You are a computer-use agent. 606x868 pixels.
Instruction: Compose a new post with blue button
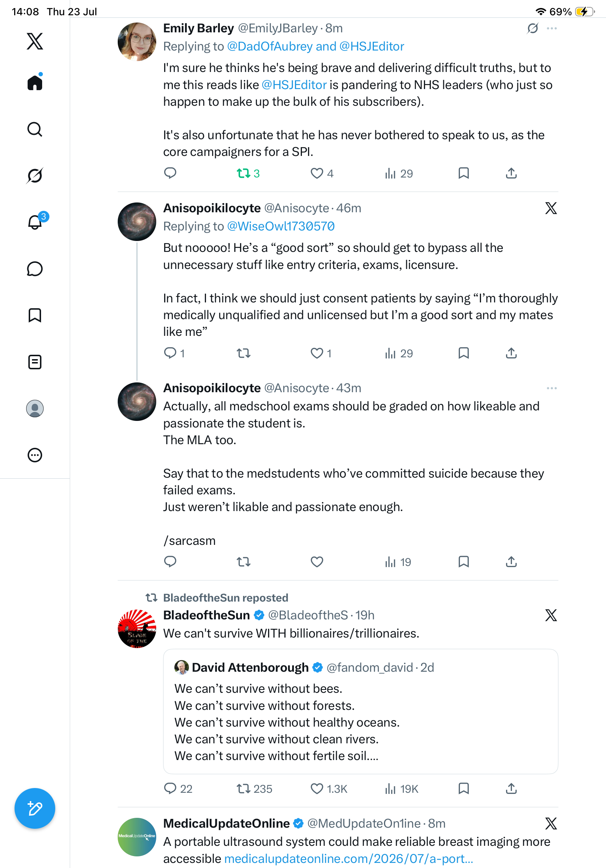click(x=35, y=809)
